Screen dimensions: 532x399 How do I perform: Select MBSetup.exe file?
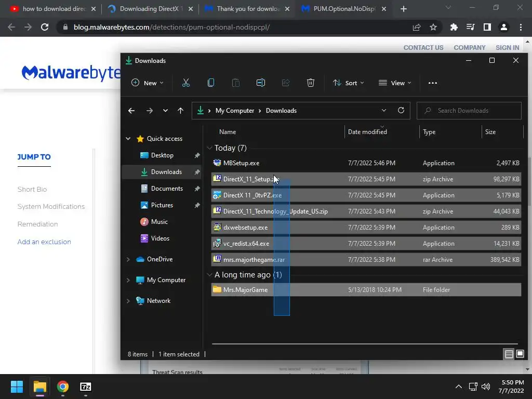pyautogui.click(x=366, y=163)
